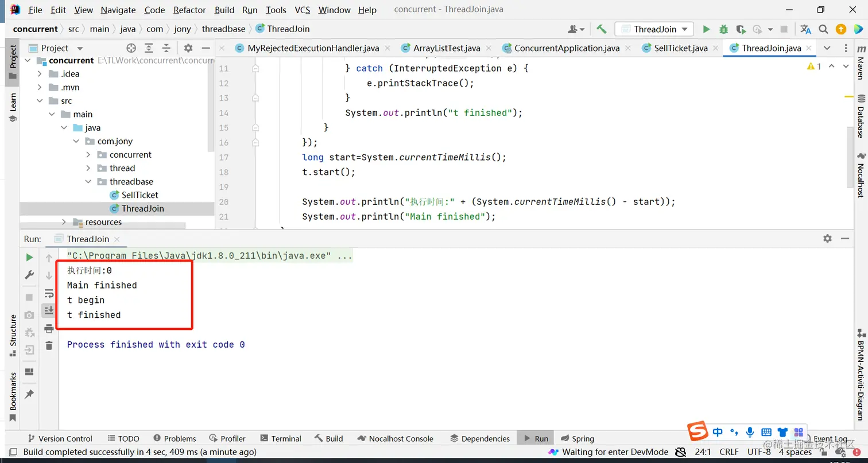This screenshot has height=463, width=868.
Task: Click the 24:1 caret position indicator
Action: coord(703,452)
